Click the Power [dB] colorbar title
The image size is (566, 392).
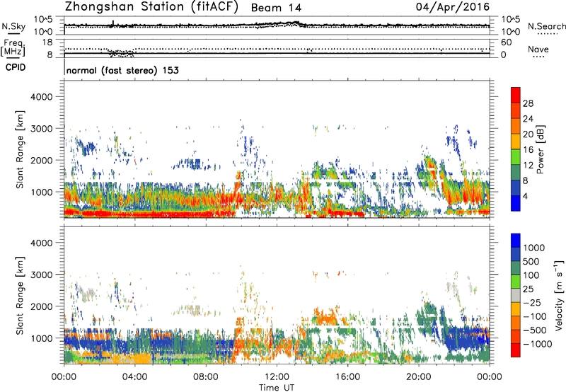click(541, 149)
